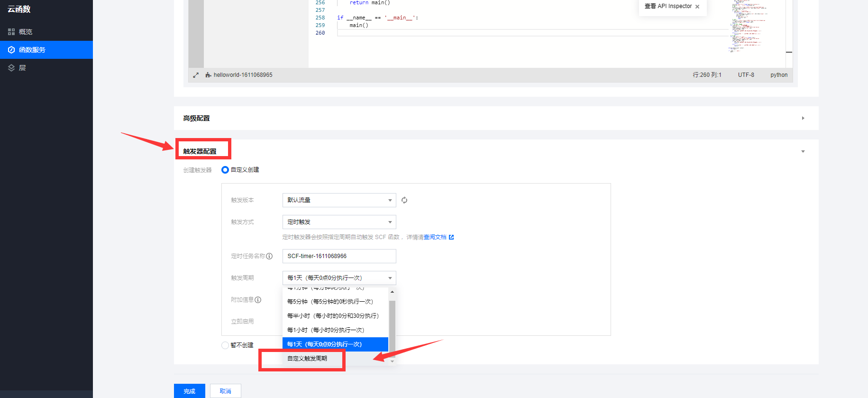Click the 触发器配置 section title
The width and height of the screenshot is (868, 398).
[200, 151]
